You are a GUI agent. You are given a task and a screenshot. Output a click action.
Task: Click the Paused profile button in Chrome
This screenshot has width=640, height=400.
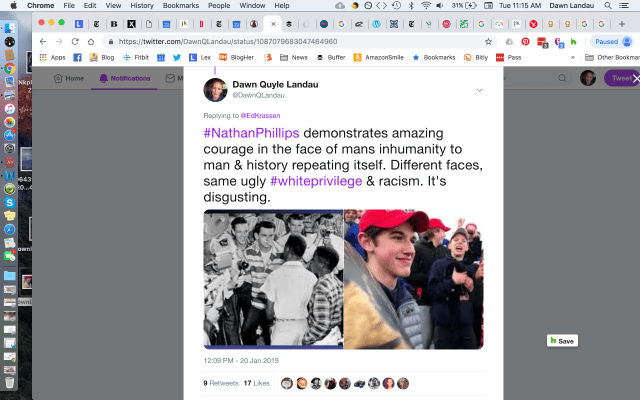613,42
